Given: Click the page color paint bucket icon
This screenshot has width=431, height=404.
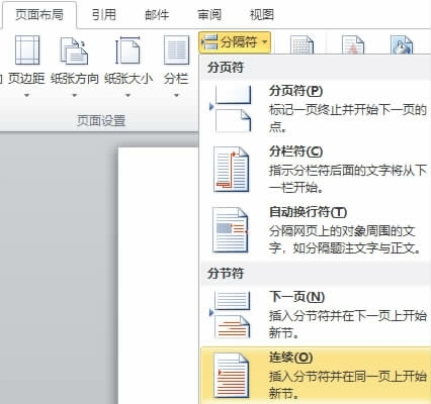Looking at the screenshot, I should coord(402,45).
